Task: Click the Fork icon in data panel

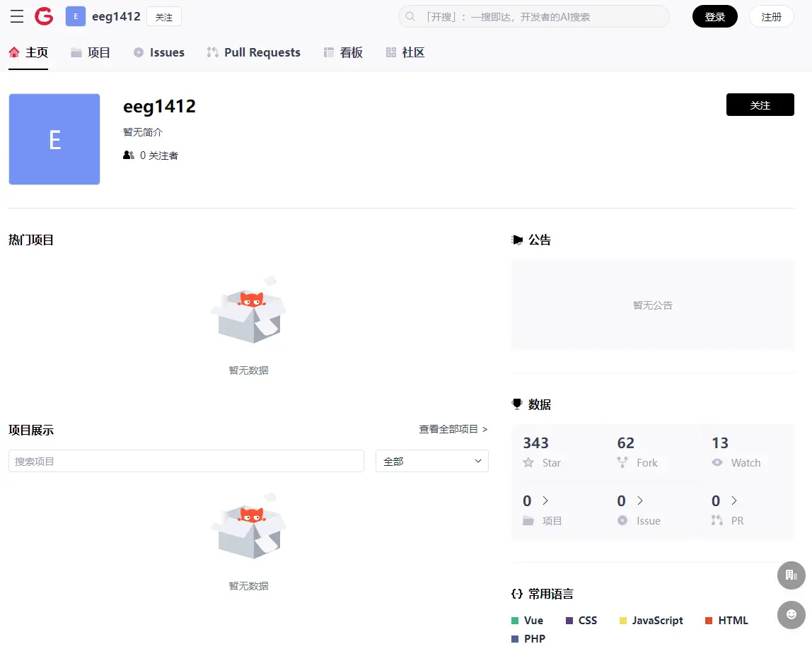Action: (x=622, y=463)
